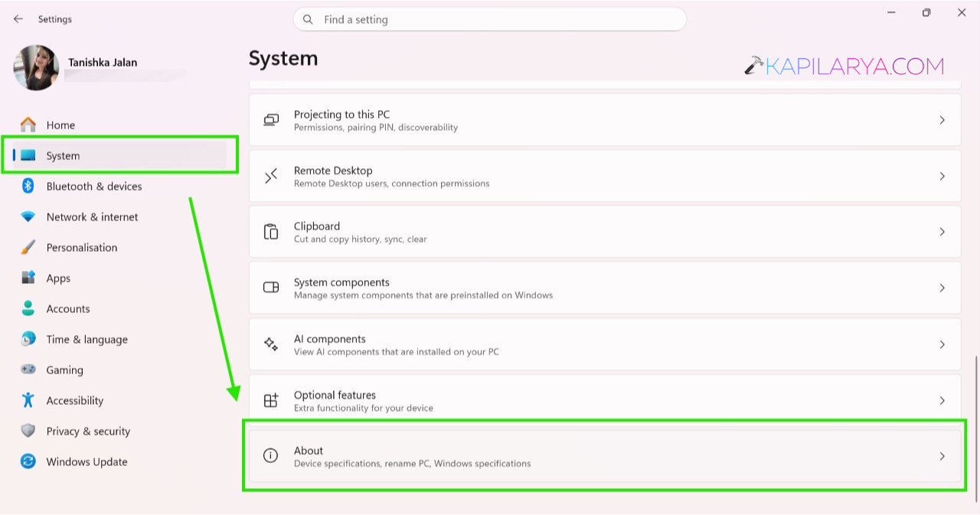Screen dimensions: 980x515
Task: Click Tanishka Jalan account name
Action: point(103,63)
